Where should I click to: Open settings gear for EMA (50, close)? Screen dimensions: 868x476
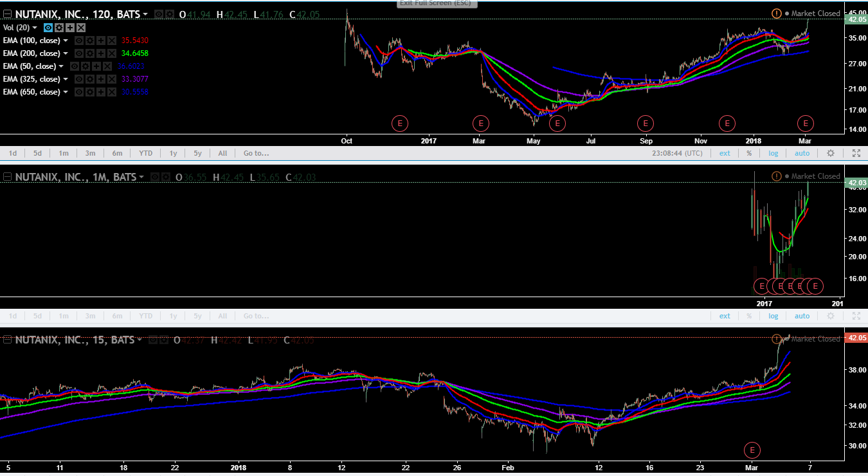coord(86,66)
